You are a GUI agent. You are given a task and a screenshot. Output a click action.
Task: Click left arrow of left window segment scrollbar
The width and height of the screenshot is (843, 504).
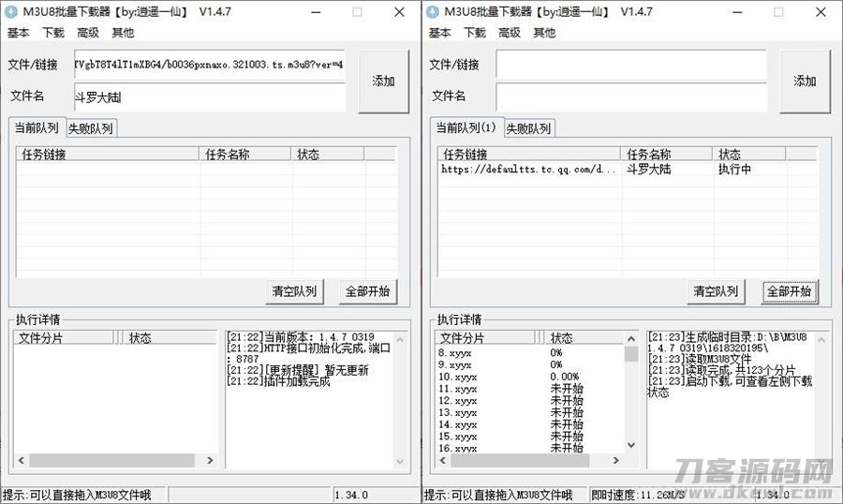[22, 460]
